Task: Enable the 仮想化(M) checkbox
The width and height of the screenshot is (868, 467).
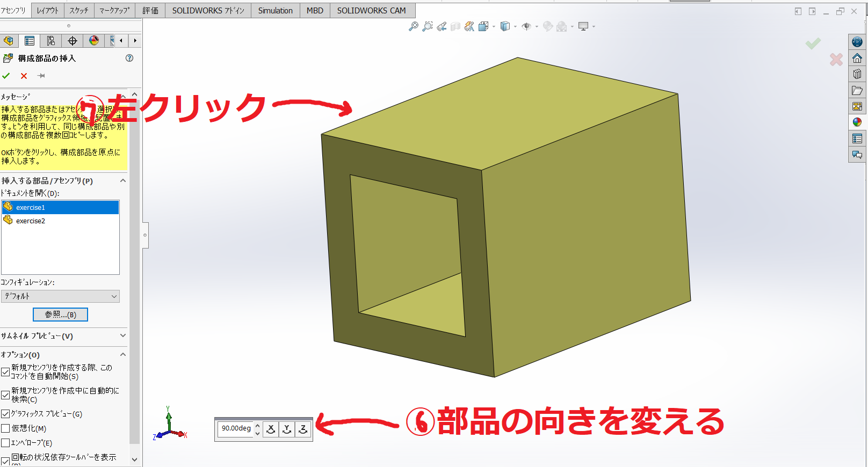Action: [5, 428]
